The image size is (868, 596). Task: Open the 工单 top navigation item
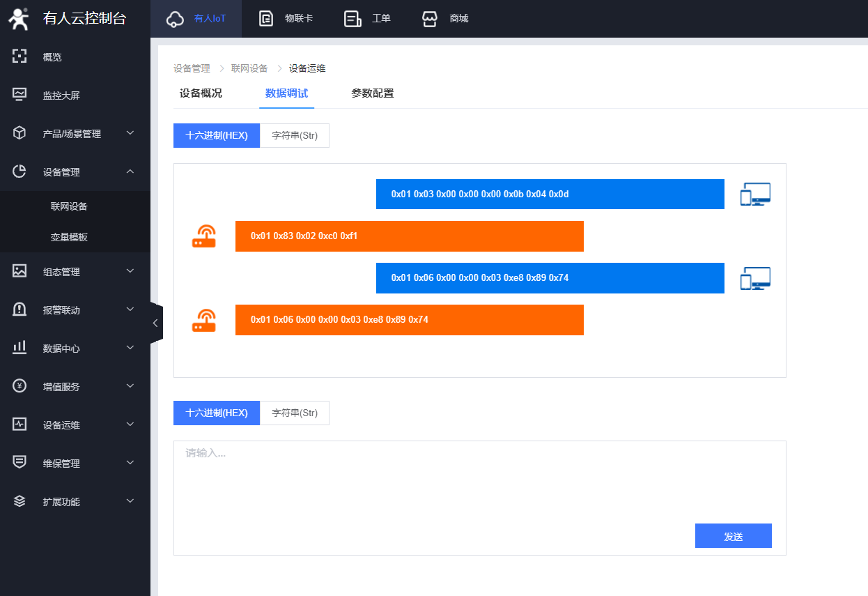click(368, 19)
